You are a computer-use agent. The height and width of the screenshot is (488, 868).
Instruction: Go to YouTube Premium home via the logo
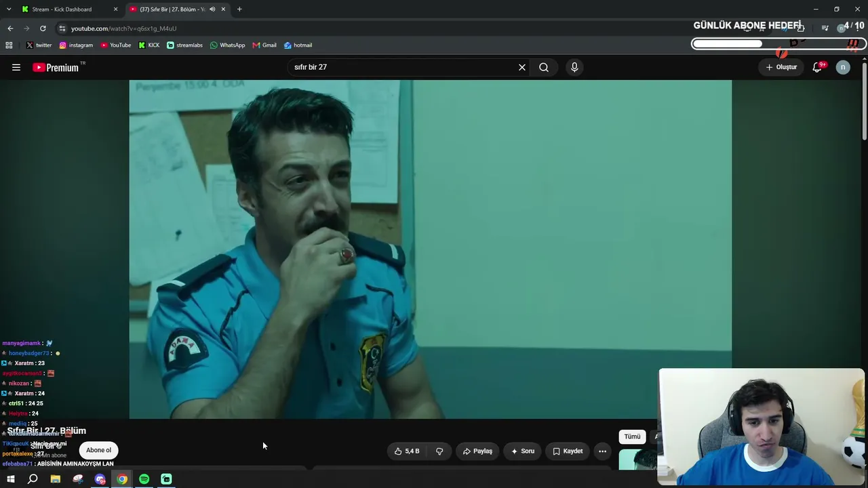coord(56,67)
